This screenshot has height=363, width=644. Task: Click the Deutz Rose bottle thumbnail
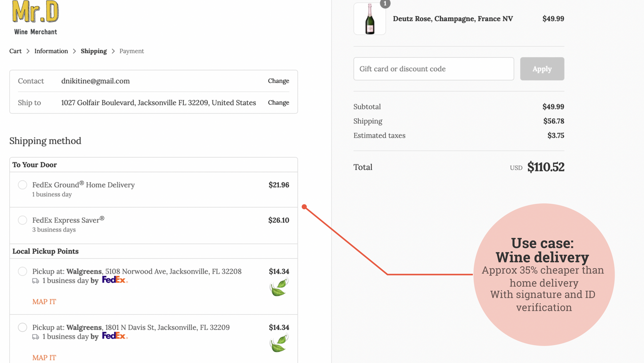pyautogui.click(x=370, y=19)
